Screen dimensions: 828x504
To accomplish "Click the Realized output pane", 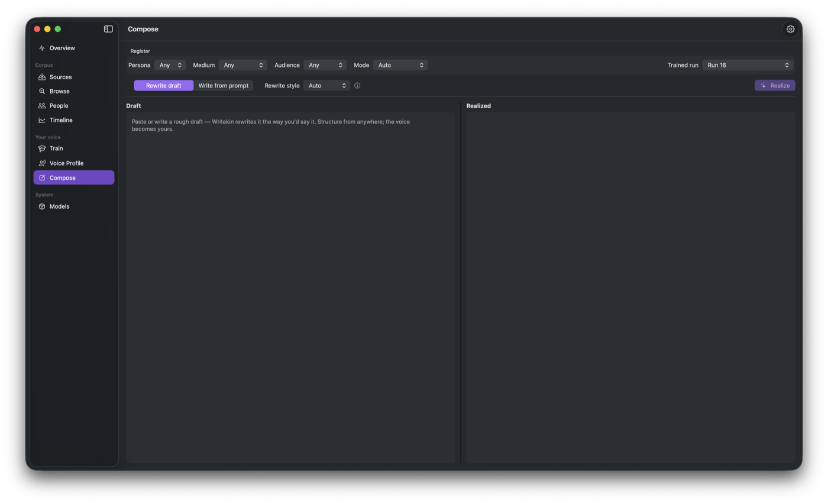I will click(x=630, y=287).
